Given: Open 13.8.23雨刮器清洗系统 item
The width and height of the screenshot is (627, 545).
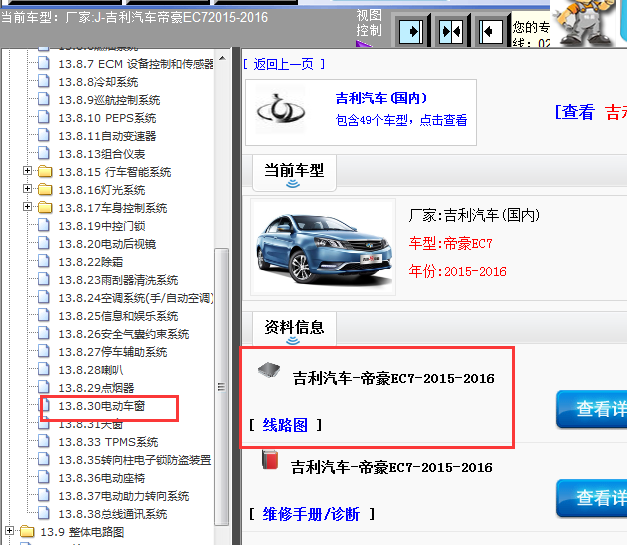Looking at the screenshot, I should (x=118, y=280).
